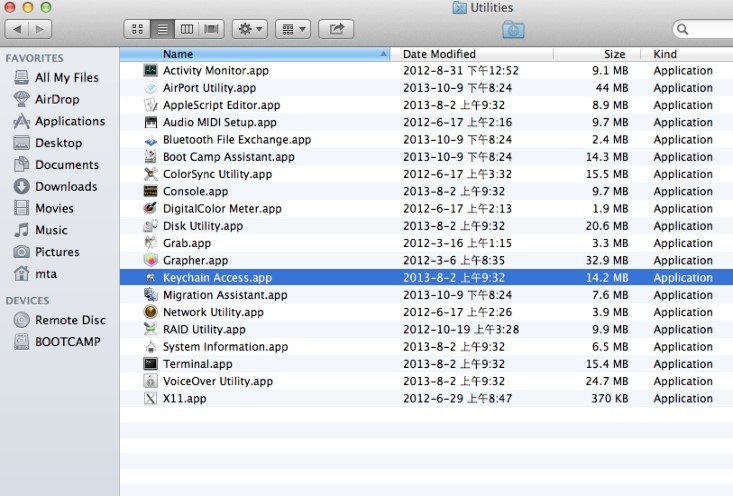Click the AppleScript Editor.app icon
The width and height of the screenshot is (733, 496).
pyautogui.click(x=151, y=105)
